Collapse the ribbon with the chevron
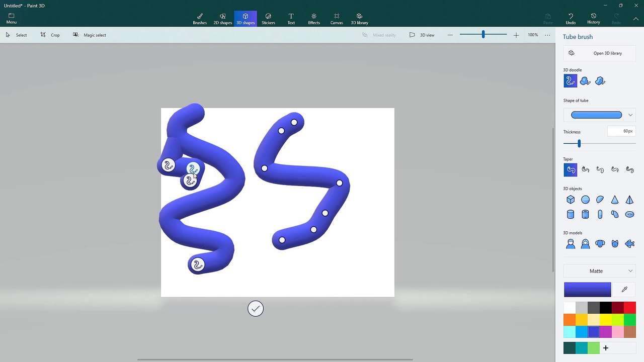 tap(635, 19)
